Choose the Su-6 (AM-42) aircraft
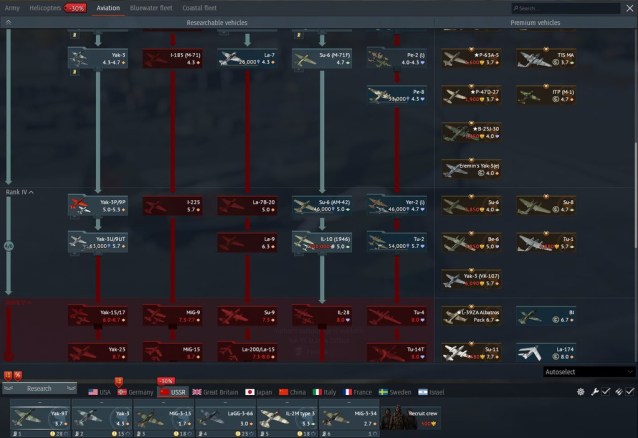Viewport: 638px width, 438px height. [322, 205]
